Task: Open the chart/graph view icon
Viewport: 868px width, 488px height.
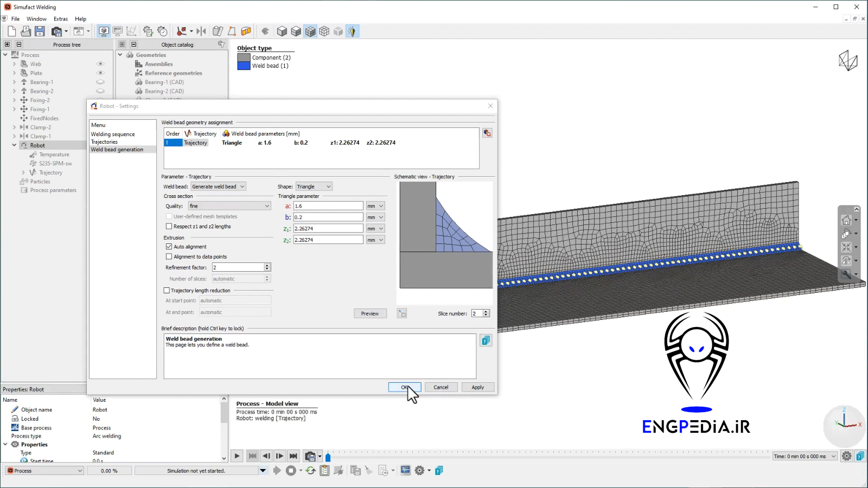Action: (131, 31)
